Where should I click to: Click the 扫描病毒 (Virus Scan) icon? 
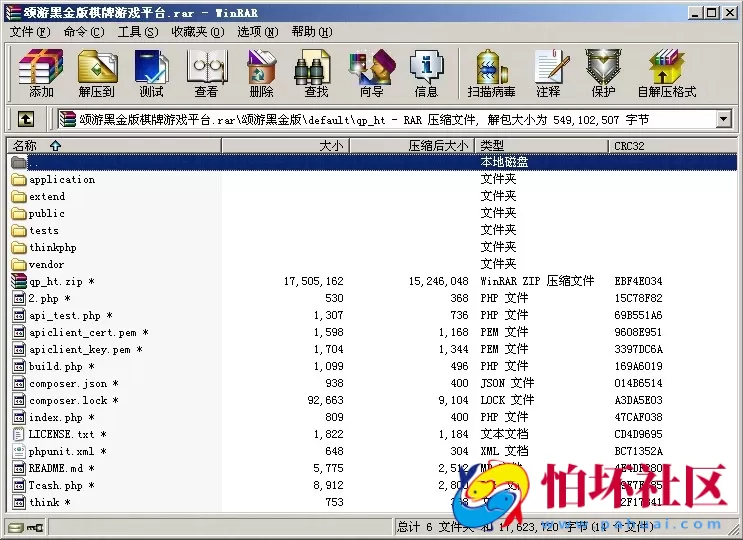tap(491, 72)
